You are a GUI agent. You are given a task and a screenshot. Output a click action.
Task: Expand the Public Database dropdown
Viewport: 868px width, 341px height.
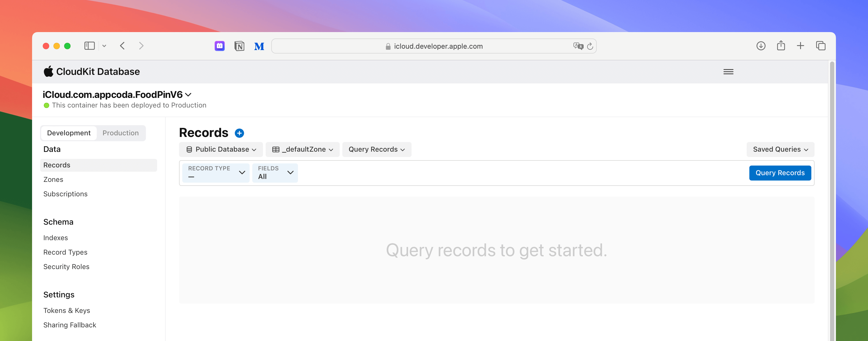(221, 150)
